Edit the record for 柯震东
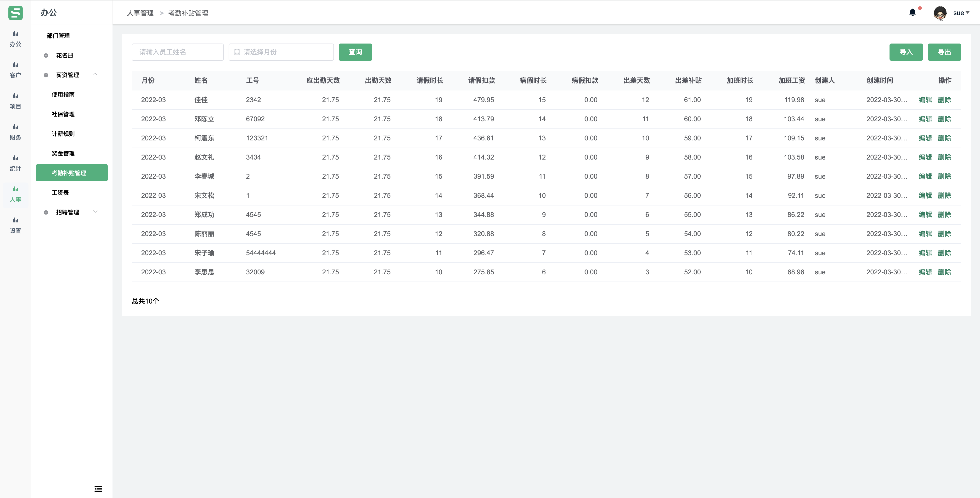Screen dimensions: 980x498 tap(925, 138)
